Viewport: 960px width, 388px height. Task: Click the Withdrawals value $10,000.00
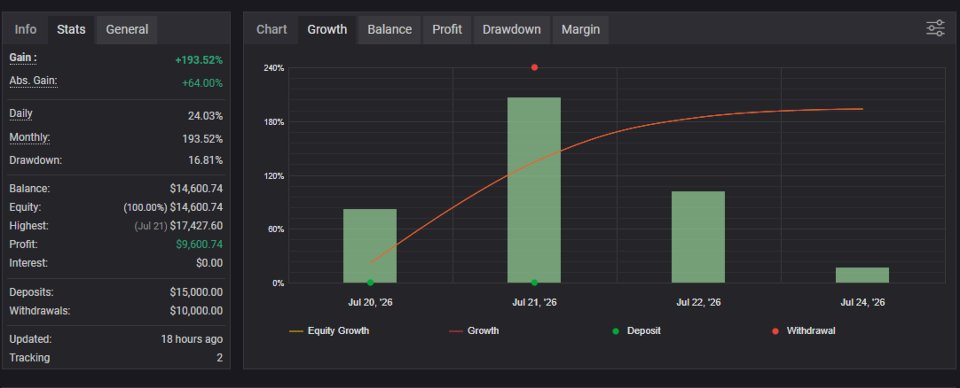[x=196, y=311]
